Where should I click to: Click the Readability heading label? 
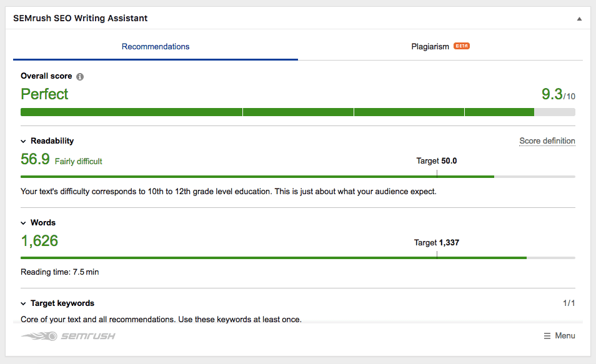[x=52, y=141]
